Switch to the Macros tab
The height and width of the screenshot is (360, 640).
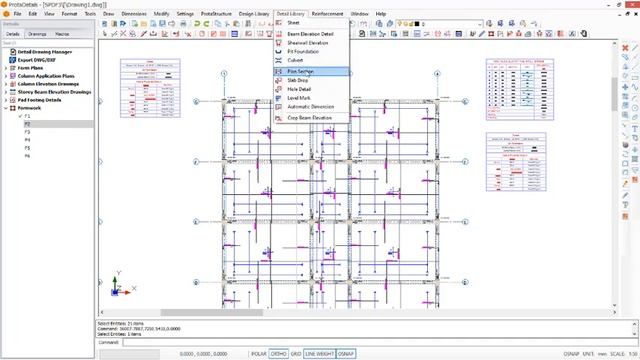tap(62, 34)
